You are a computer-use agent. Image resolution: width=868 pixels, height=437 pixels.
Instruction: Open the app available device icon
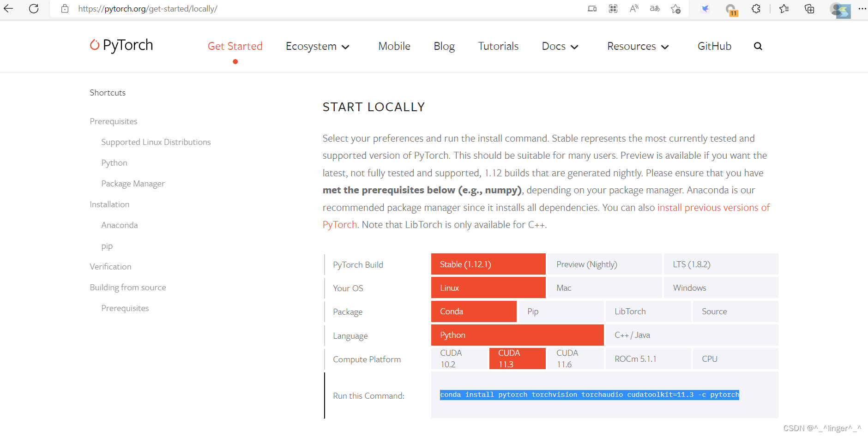tap(592, 8)
